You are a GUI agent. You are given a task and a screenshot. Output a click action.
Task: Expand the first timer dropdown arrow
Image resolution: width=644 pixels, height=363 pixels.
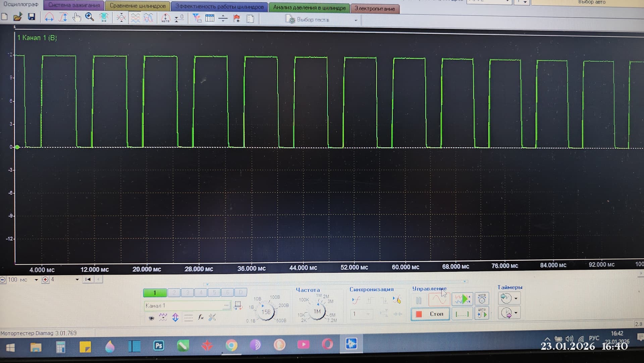(516, 298)
